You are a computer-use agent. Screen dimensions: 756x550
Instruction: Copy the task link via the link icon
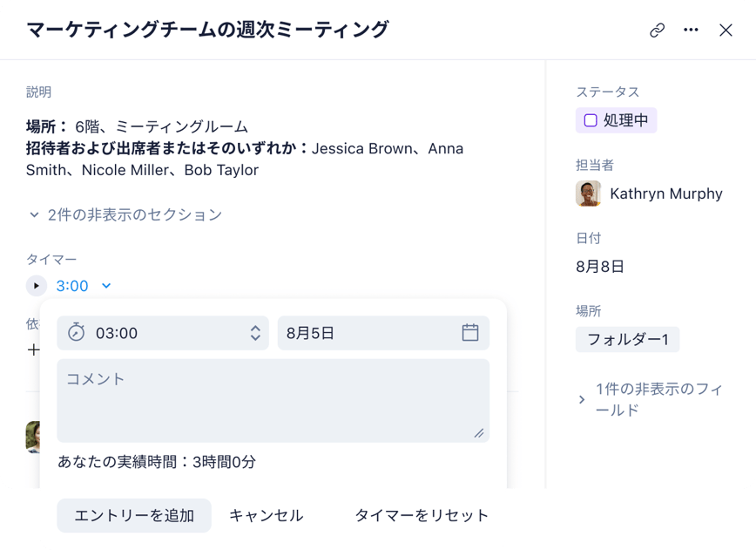pyautogui.click(x=658, y=31)
